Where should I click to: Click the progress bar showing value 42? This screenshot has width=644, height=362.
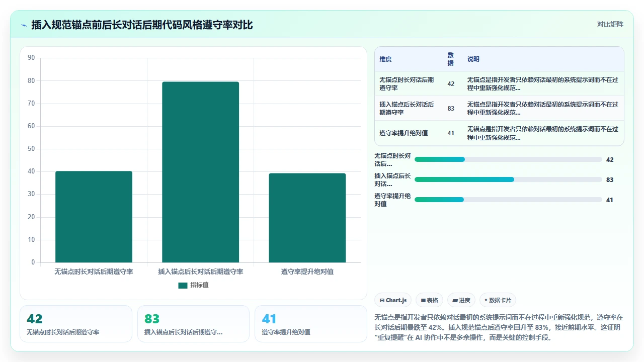tap(508, 159)
